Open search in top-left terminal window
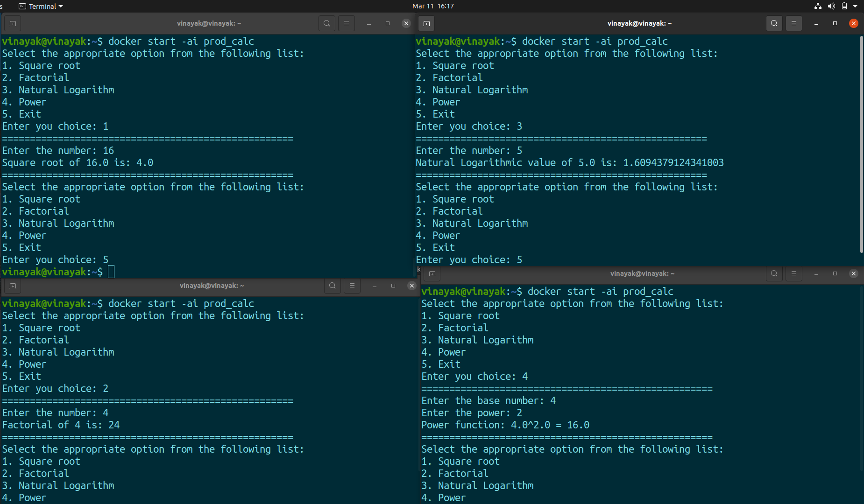 pyautogui.click(x=327, y=23)
